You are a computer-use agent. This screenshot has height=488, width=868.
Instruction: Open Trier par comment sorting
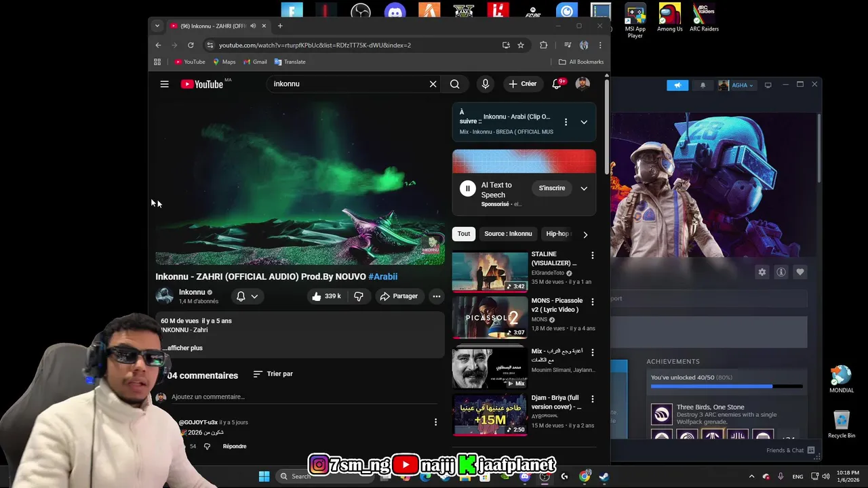[x=273, y=374]
